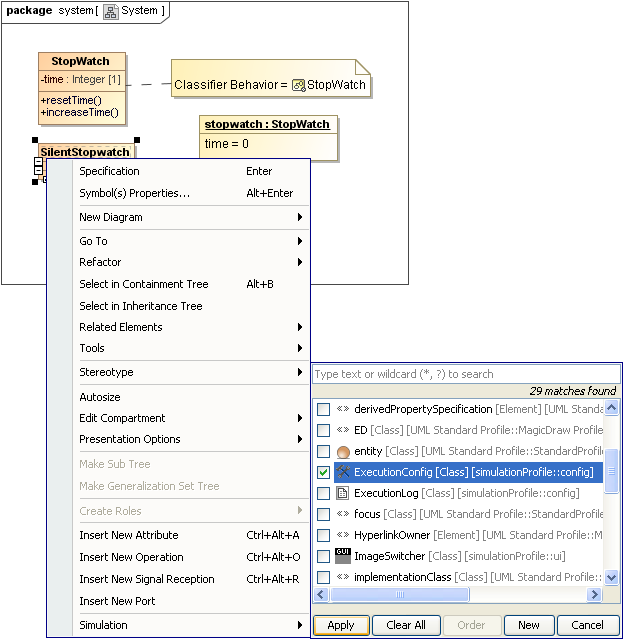Image resolution: width=623 pixels, height=640 pixels.
Task: Select the StopWatch class in diagram
Action: pyautogui.click(x=82, y=88)
